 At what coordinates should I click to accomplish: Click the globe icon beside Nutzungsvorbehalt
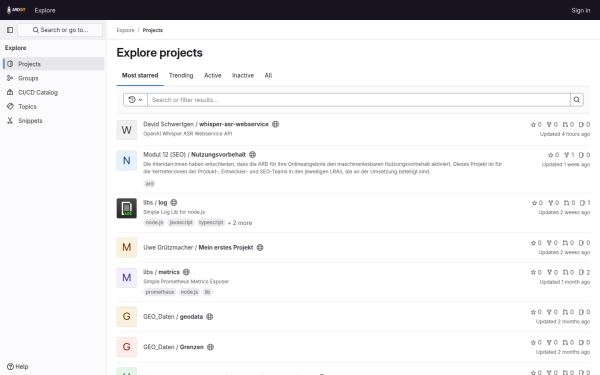coord(253,155)
